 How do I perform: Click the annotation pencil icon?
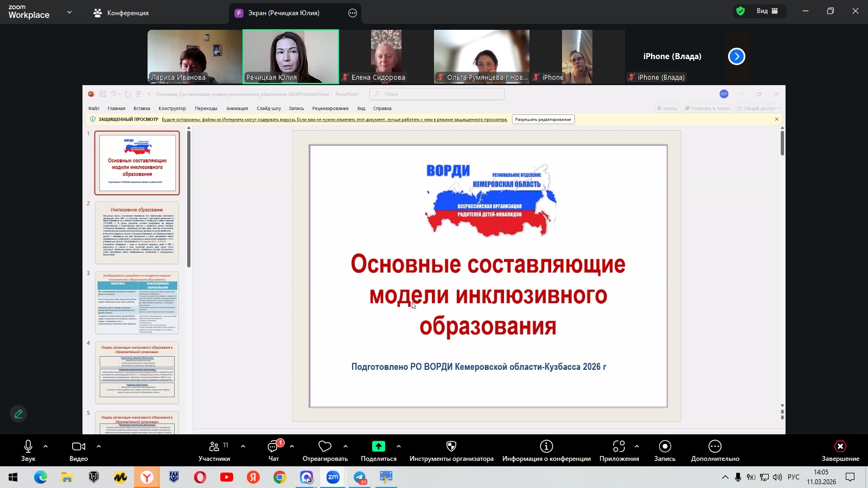pyautogui.click(x=18, y=414)
